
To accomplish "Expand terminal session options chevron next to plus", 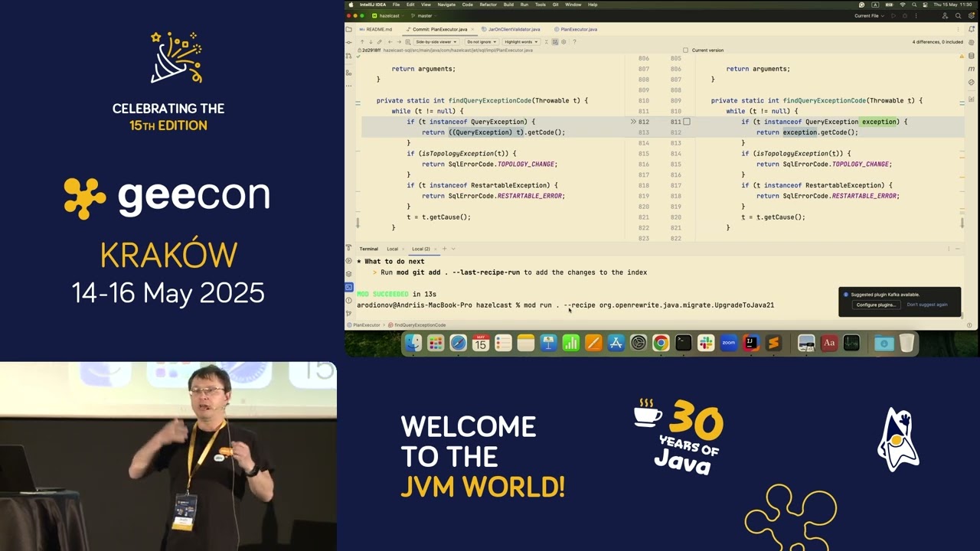I will pyautogui.click(x=453, y=249).
